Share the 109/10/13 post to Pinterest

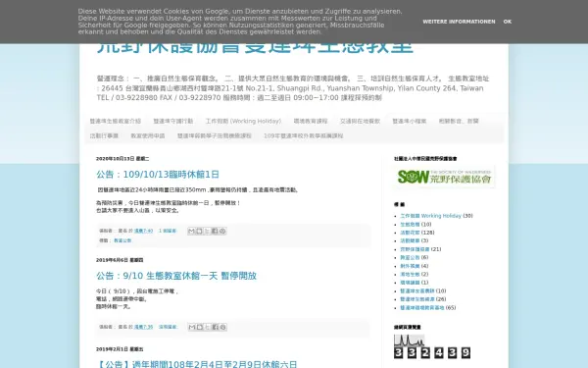[222, 231]
